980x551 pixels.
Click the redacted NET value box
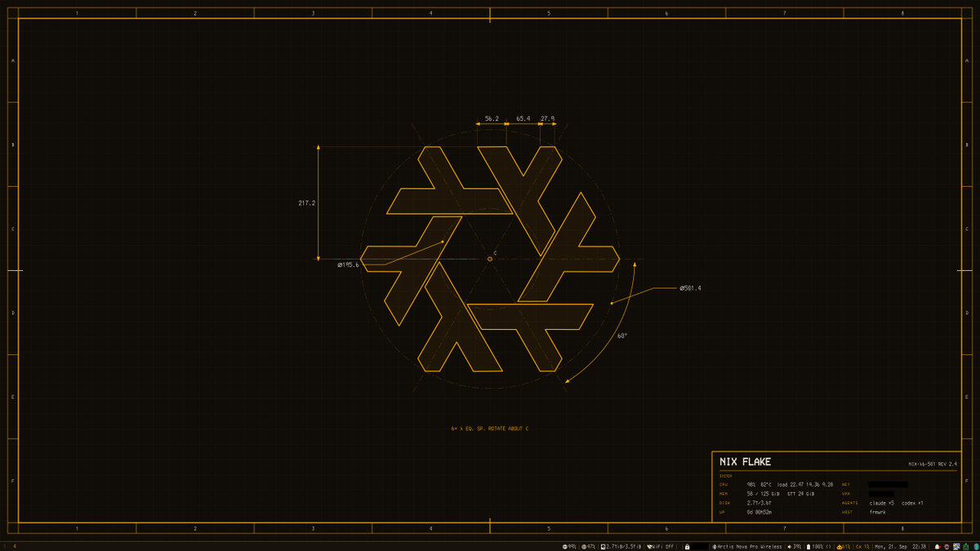889,484
